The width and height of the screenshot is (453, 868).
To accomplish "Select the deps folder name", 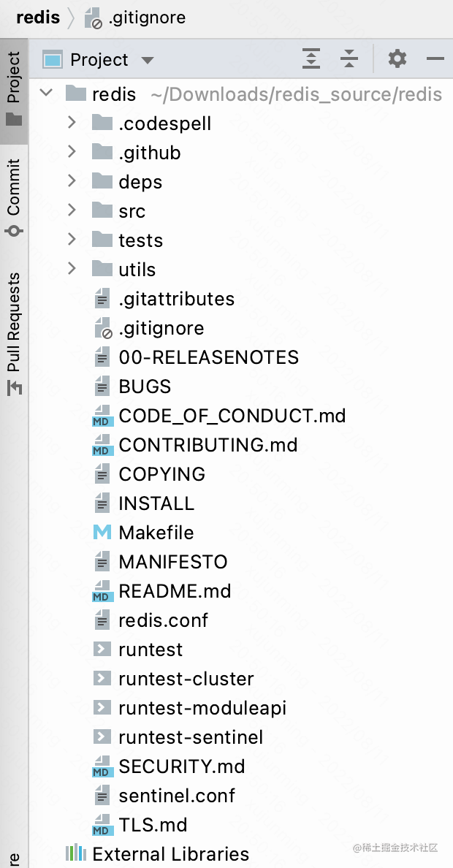I will tap(141, 182).
